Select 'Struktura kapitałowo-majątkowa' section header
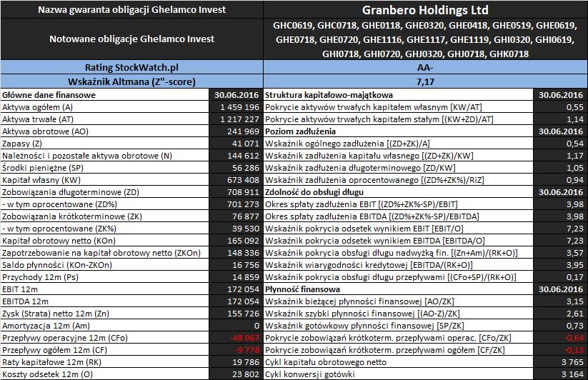Viewport: 588px width, 380px height. (x=329, y=95)
